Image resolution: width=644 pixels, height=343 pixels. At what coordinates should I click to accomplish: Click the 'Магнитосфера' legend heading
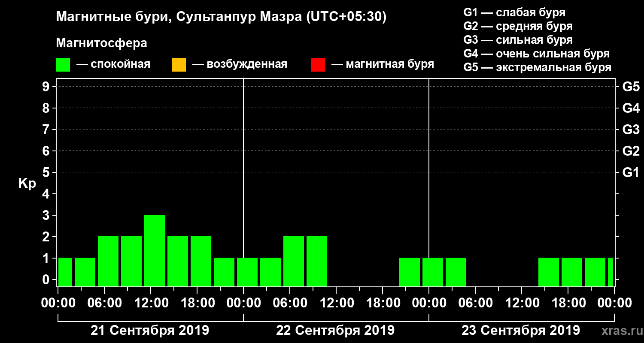click(x=102, y=43)
